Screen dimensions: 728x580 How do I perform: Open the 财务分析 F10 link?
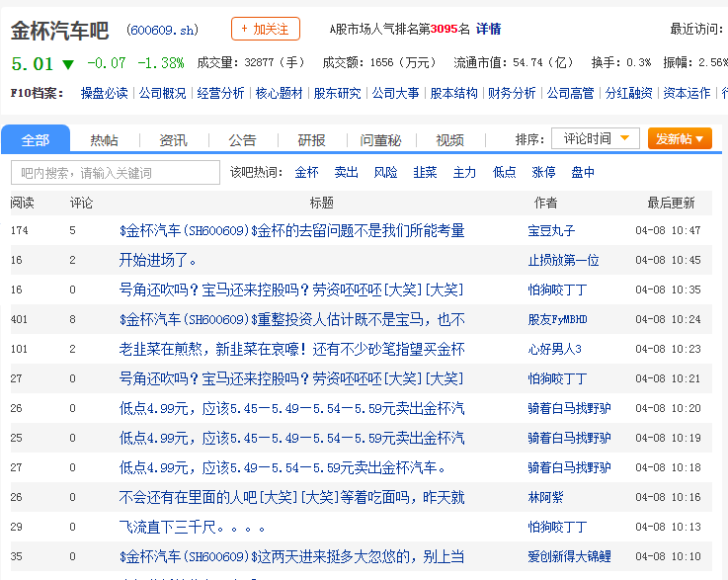512,93
